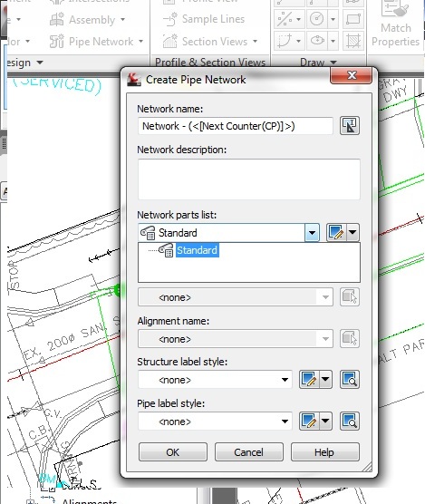
Task: Open the Section Views ribbon menu
Action: tap(210, 42)
